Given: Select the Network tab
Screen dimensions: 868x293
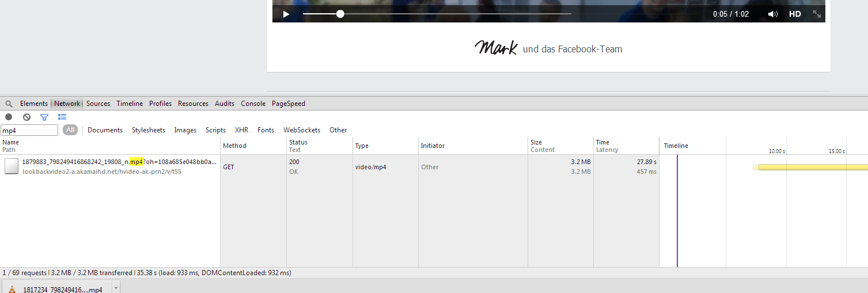Looking at the screenshot, I should [x=67, y=104].
